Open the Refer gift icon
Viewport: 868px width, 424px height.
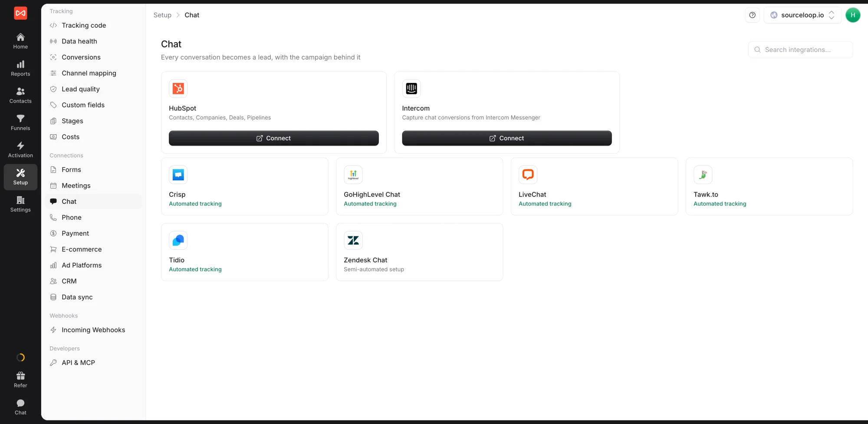coord(20,380)
